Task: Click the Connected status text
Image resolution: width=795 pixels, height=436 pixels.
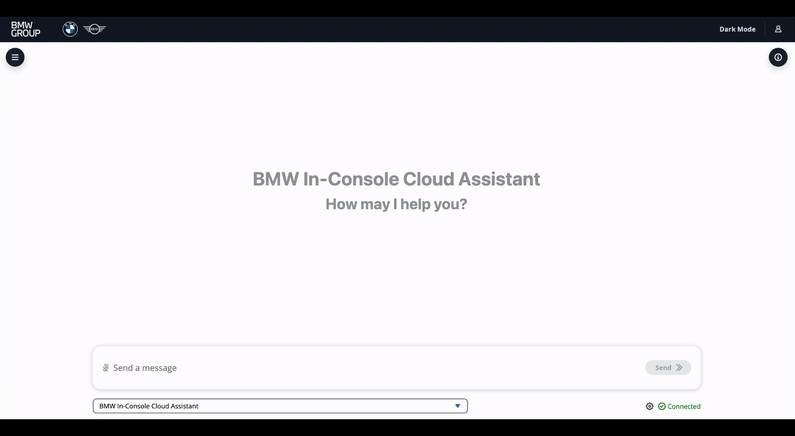Action: 684,406
